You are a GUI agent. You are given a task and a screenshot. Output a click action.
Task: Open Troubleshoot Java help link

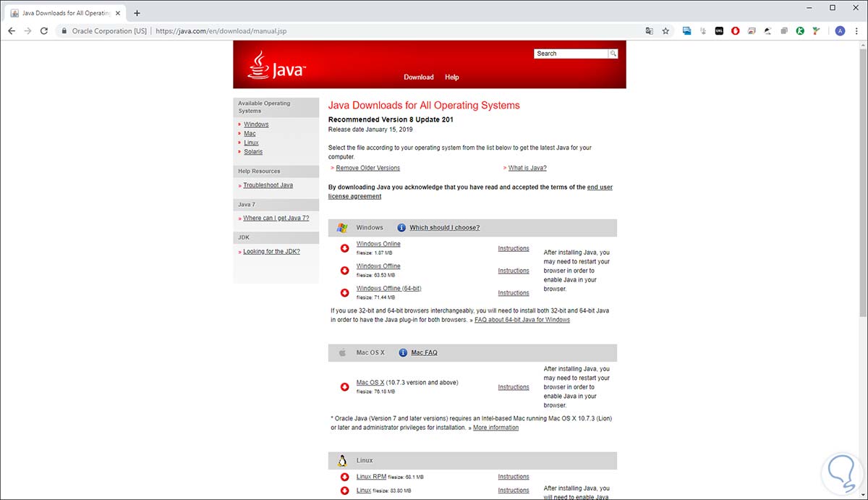pyautogui.click(x=268, y=185)
